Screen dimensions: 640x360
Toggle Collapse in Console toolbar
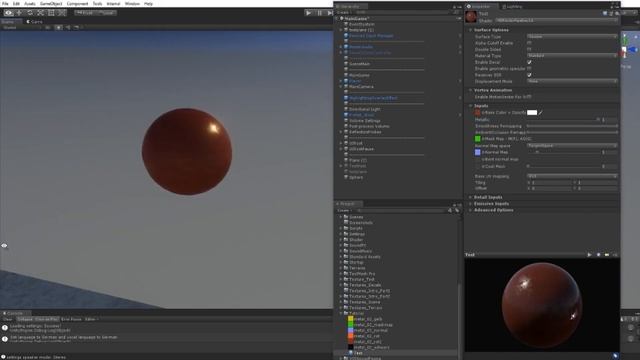tap(24, 319)
